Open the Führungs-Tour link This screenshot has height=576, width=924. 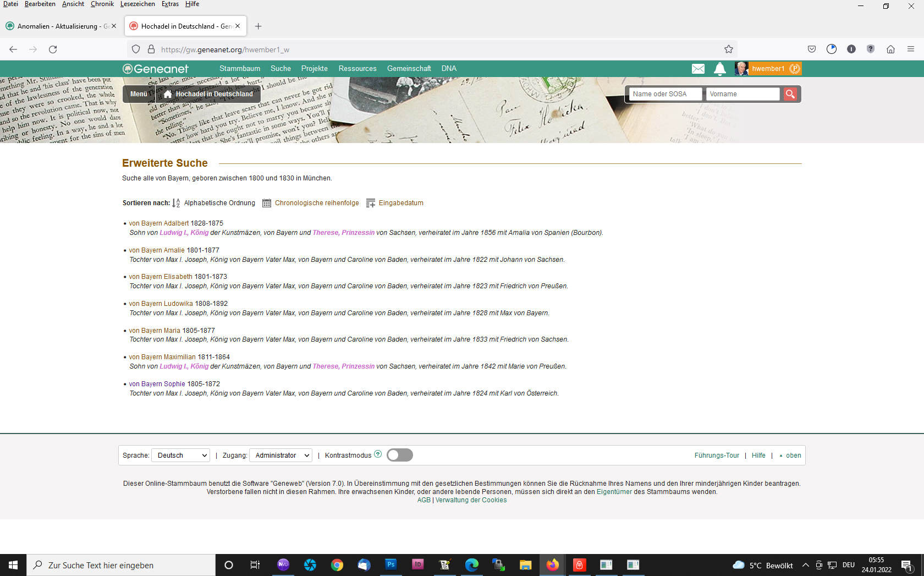pos(717,456)
